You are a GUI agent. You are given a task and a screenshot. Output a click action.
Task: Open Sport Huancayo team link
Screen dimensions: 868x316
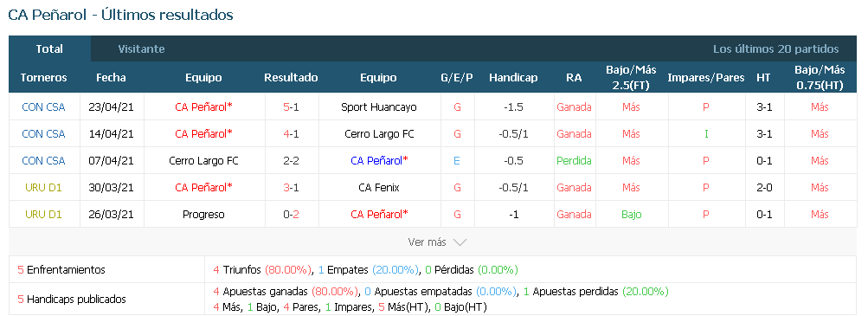379,106
